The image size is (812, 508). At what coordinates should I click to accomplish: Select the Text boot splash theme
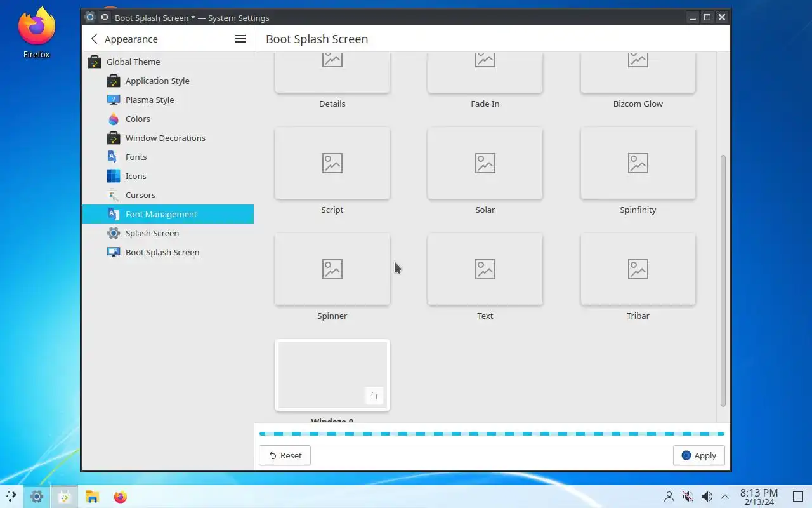point(485,269)
